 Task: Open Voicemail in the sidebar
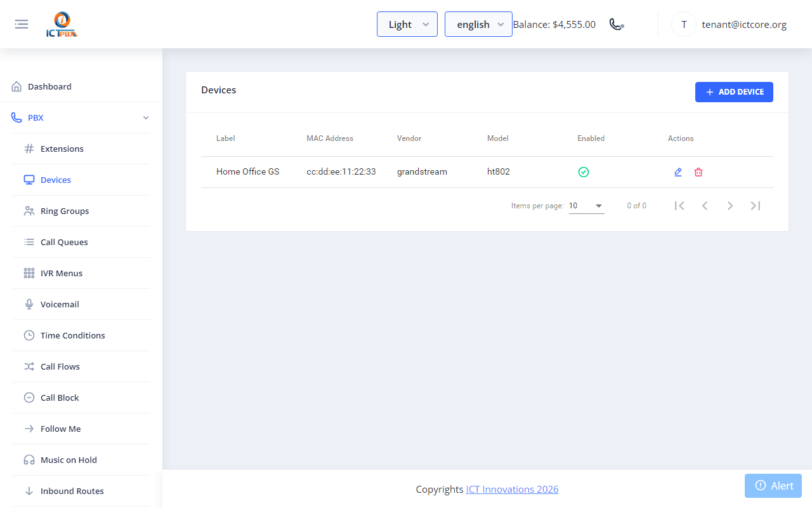click(81, 304)
